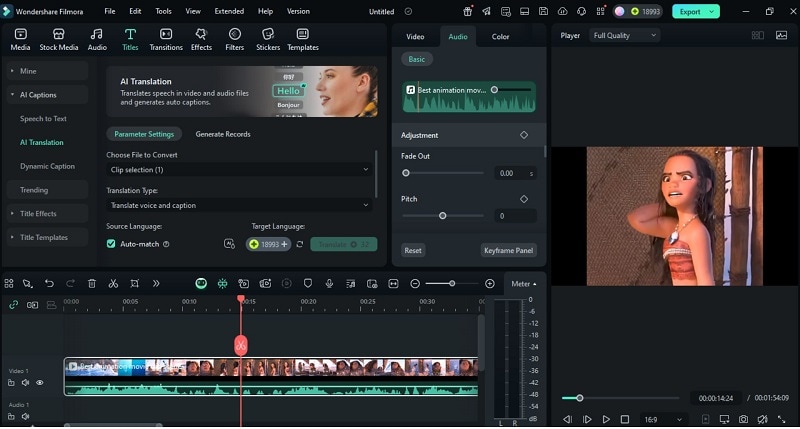Viewport: 800px width, 429px height.
Task: Open the Choose File to Convert dropdown
Action: click(x=239, y=170)
